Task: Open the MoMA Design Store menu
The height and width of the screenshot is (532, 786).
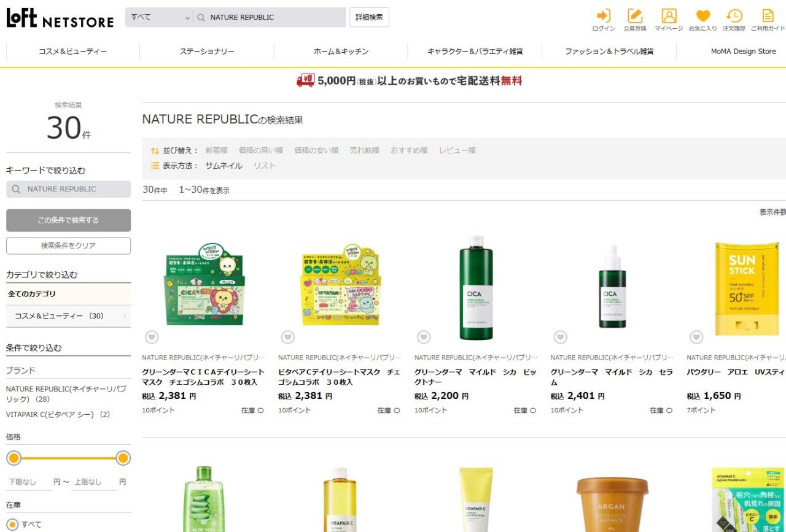Action: (743, 52)
